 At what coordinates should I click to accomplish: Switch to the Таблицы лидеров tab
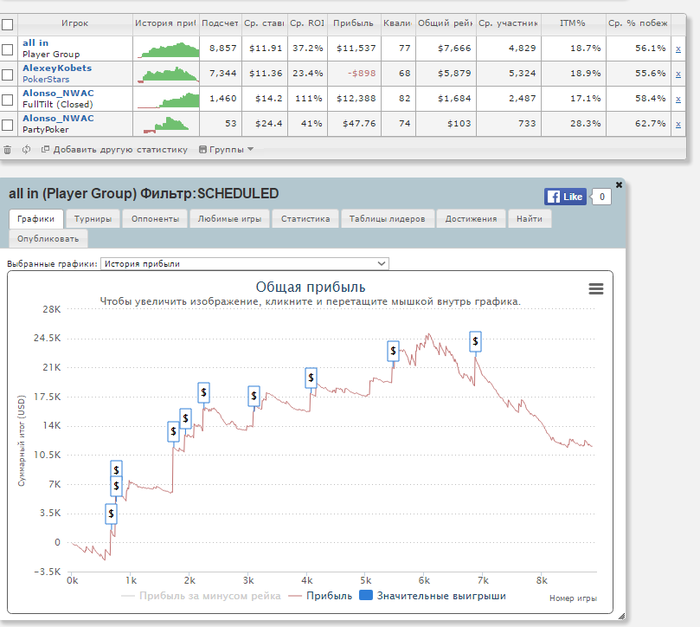click(x=387, y=219)
